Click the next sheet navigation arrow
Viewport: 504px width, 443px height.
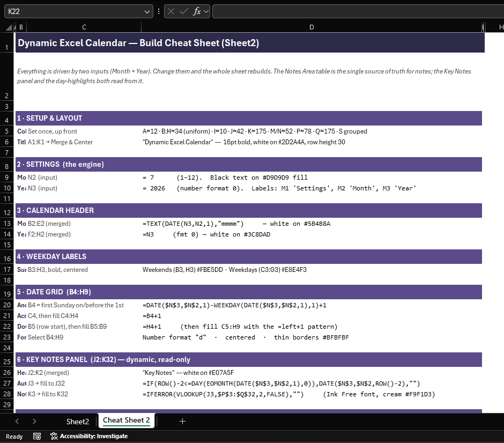tap(34, 421)
